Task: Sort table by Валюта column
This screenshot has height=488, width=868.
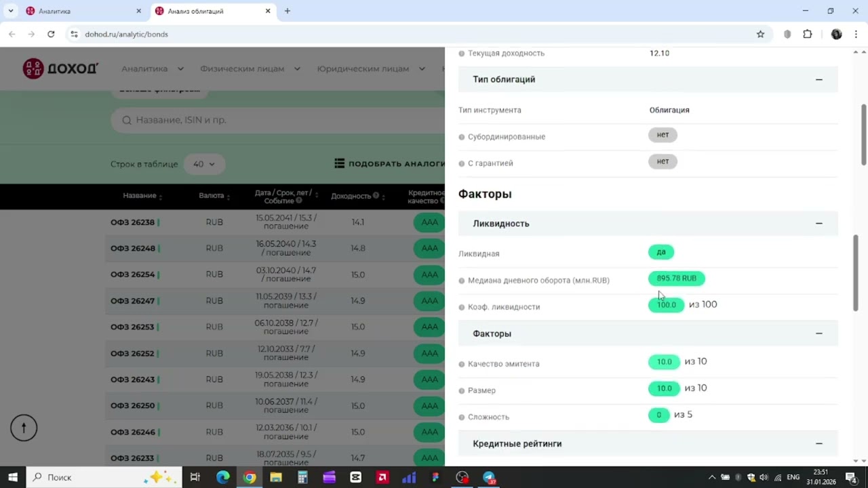Action: (214, 195)
